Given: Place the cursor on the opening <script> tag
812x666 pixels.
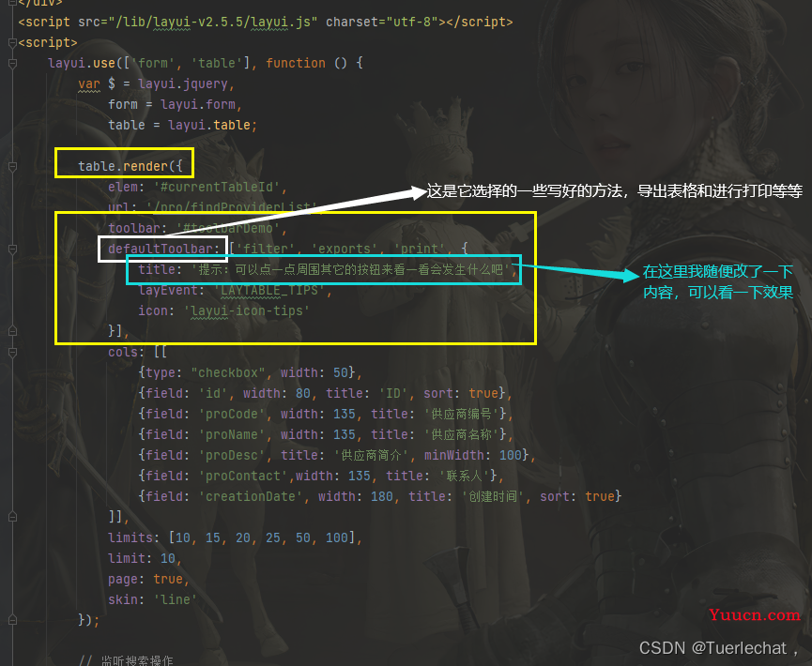Looking at the screenshot, I should click(x=48, y=42).
